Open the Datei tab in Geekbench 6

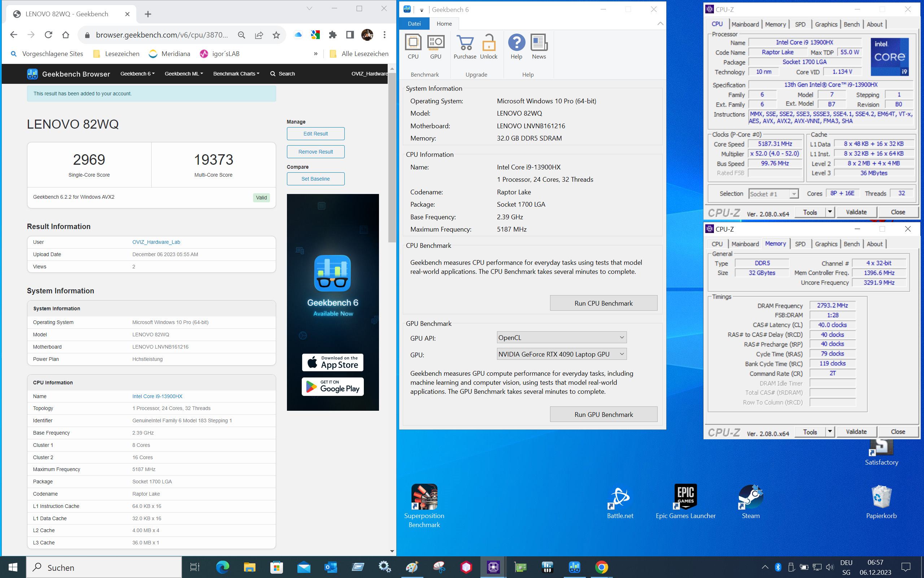pyautogui.click(x=414, y=24)
